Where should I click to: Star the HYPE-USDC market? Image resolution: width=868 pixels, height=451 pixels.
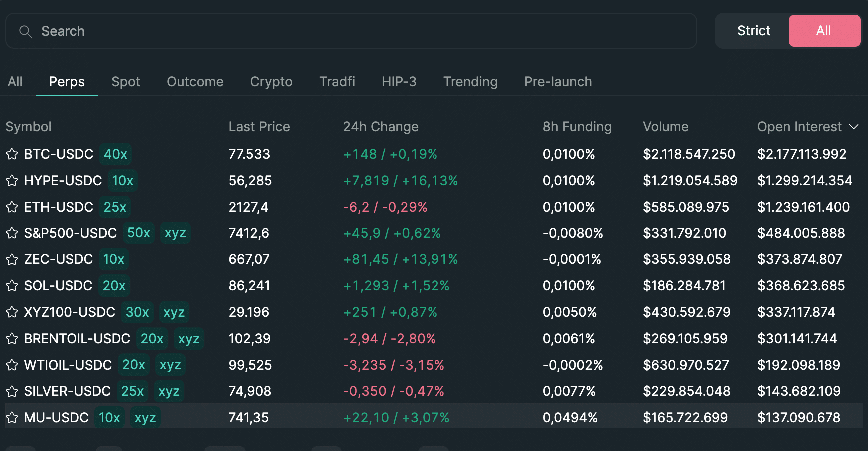tap(12, 181)
